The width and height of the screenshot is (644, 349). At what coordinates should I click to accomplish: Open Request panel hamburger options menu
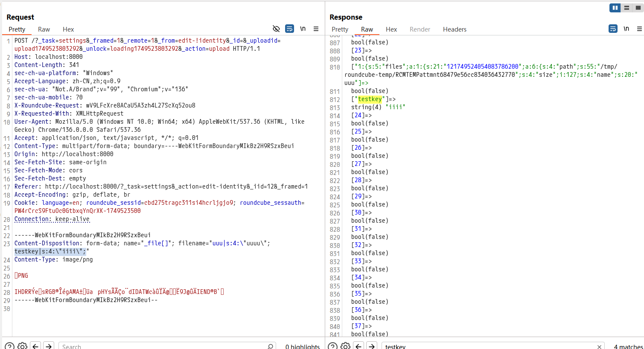pyautogui.click(x=316, y=29)
